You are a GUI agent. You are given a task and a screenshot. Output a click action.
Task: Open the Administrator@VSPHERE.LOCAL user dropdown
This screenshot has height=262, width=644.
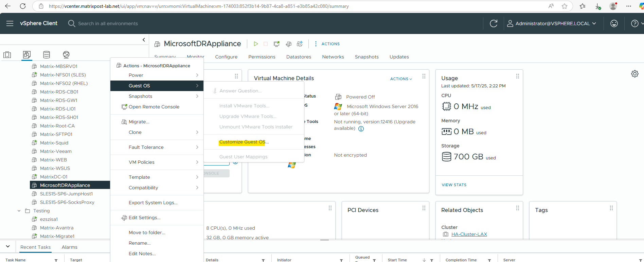(x=552, y=23)
